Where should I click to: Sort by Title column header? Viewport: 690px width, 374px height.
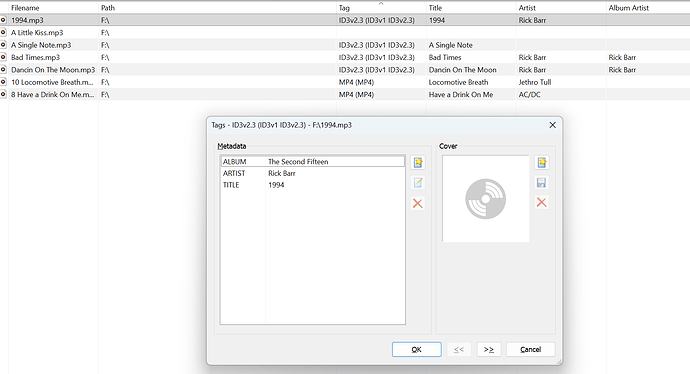click(471, 7)
